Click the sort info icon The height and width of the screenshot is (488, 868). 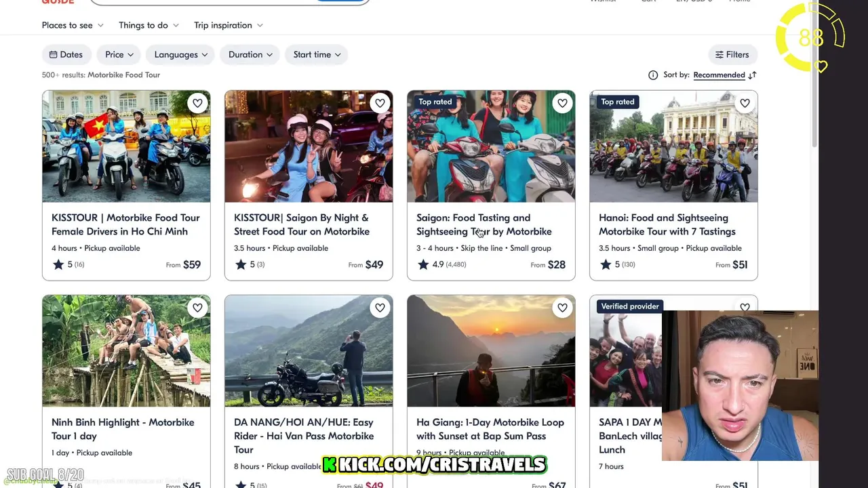(653, 75)
